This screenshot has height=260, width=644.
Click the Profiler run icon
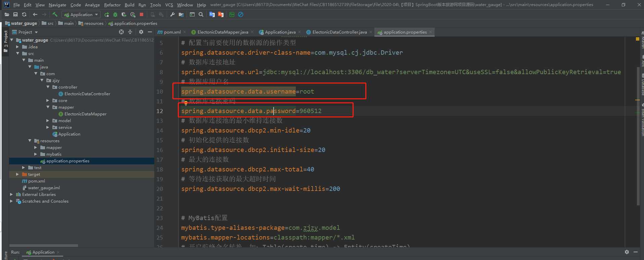[x=133, y=14]
